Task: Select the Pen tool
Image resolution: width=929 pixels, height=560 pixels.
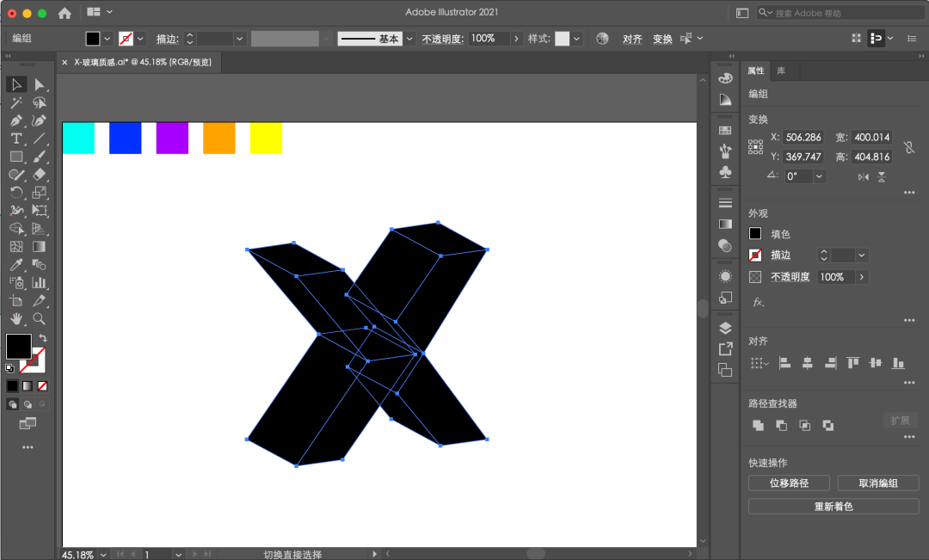Action: coord(16,121)
